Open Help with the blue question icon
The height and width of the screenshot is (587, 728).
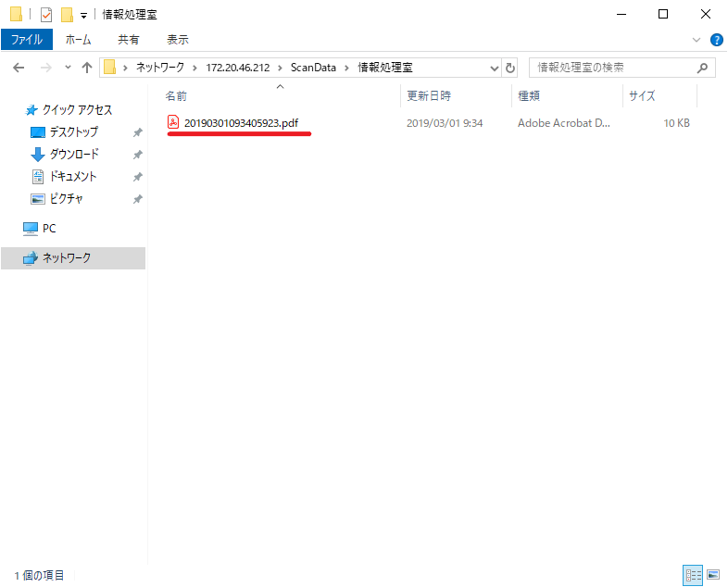(716, 40)
